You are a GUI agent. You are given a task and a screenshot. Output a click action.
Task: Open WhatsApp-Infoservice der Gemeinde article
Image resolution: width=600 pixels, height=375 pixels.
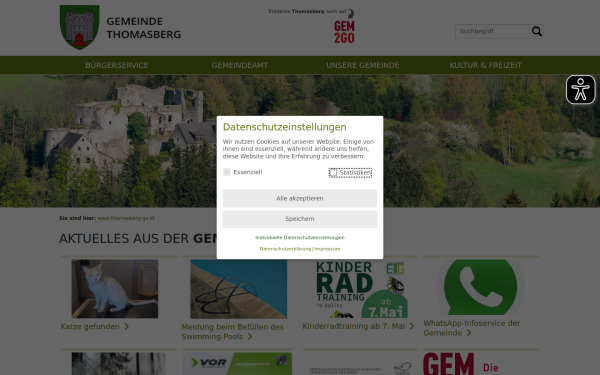click(472, 328)
